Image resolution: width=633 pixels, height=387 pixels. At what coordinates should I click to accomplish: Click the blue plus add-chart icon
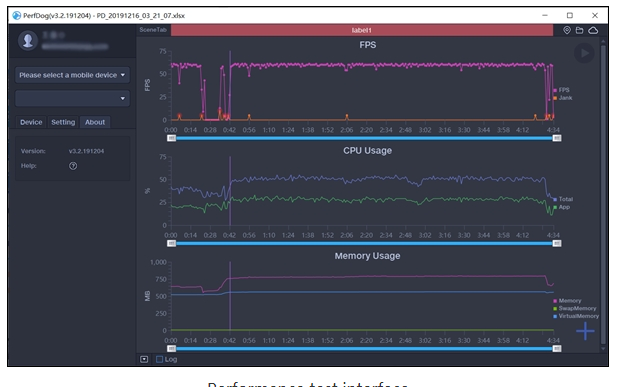(x=585, y=331)
